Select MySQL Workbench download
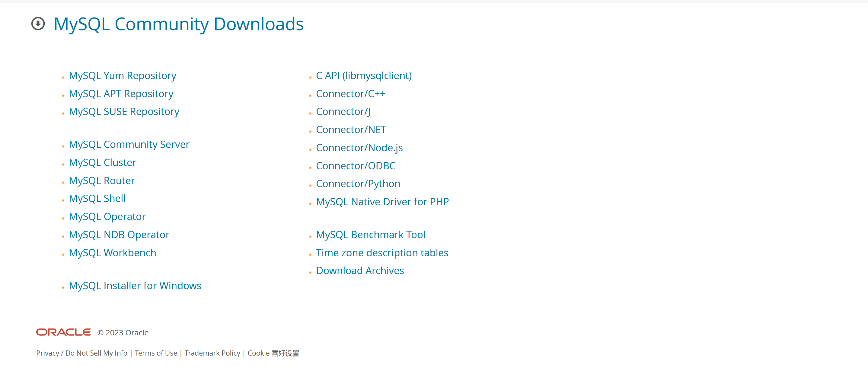868x390 pixels. point(113,253)
